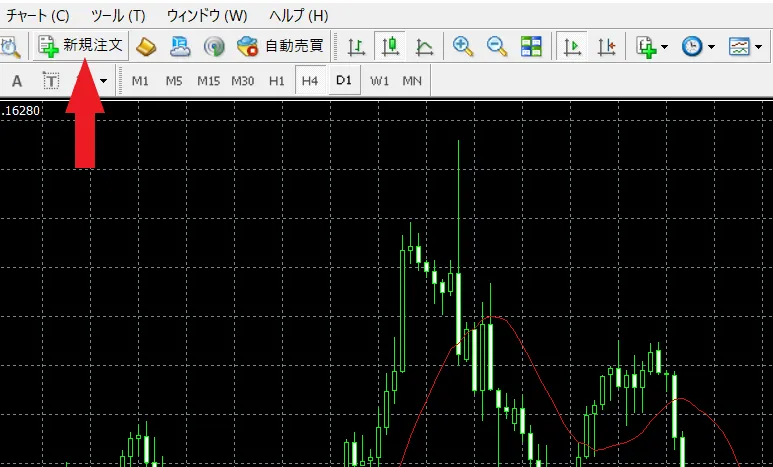Zoom out on the chart

[497, 46]
